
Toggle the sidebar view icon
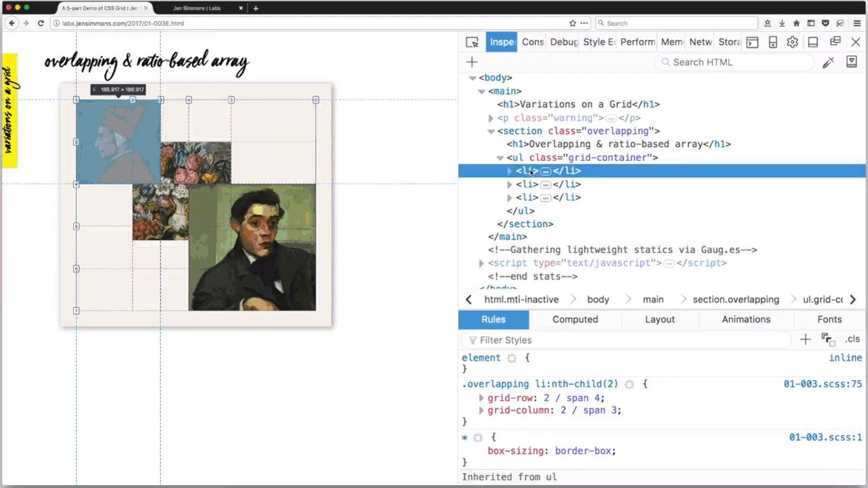click(811, 23)
